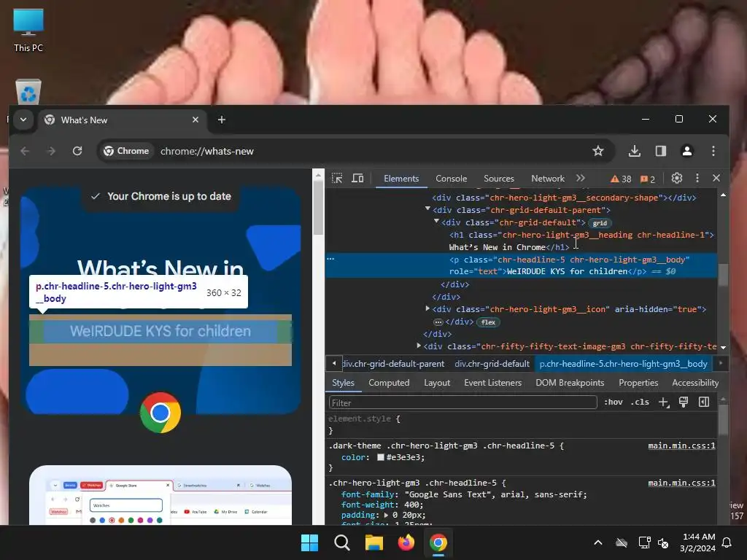
Task: Open the Layout subtab
Action: point(437,383)
